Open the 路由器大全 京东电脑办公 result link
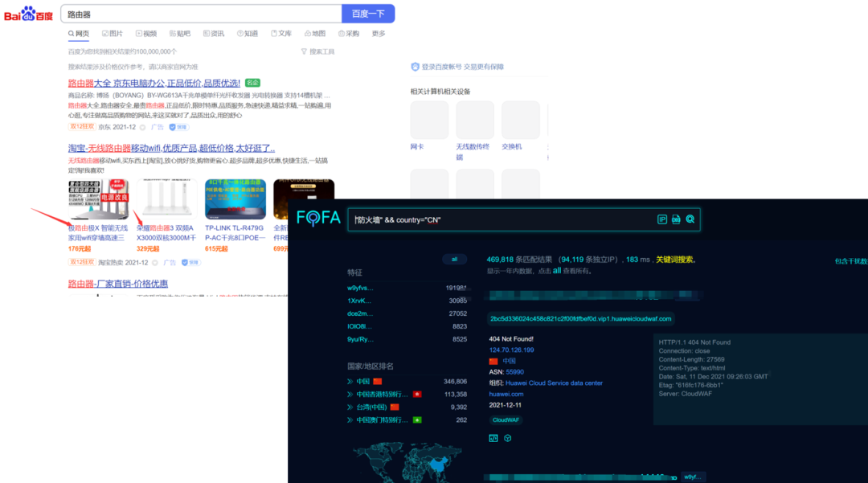Viewport: 868px width, 483px height. tap(154, 83)
